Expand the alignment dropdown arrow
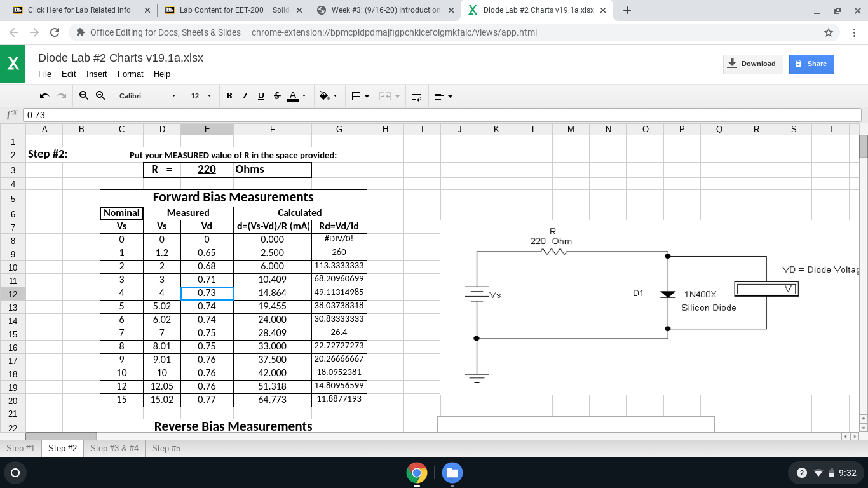The height and width of the screenshot is (488, 868). click(450, 96)
